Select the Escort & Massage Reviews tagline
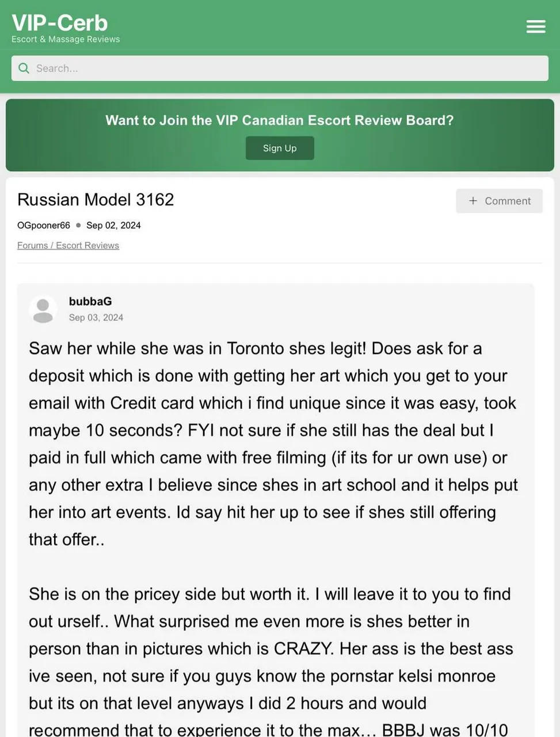The height and width of the screenshot is (737, 560). [66, 39]
